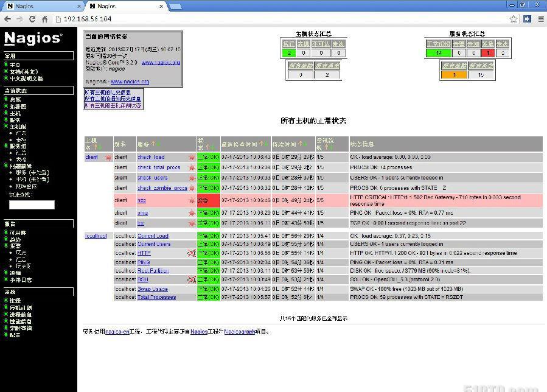Click the ascending sort arrow in the Service column header
Image resolution: width=547 pixels, height=392 pixels.
153,144
